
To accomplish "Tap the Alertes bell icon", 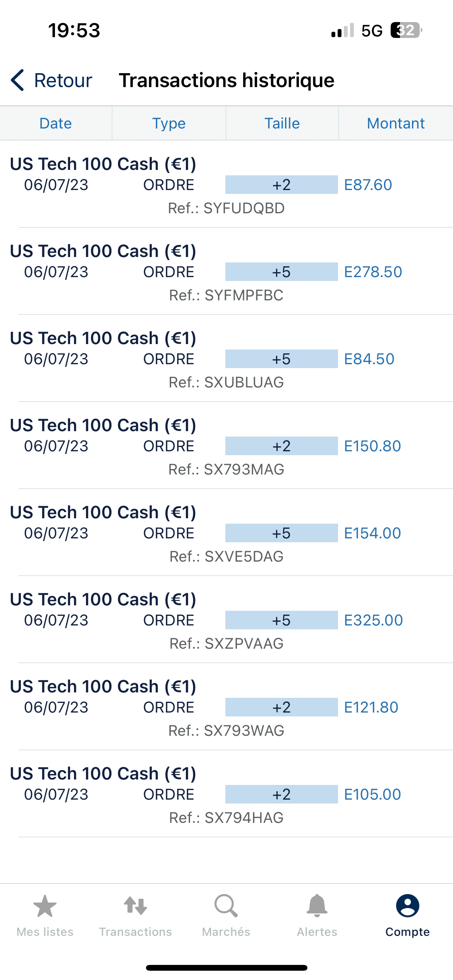I will pos(317,906).
